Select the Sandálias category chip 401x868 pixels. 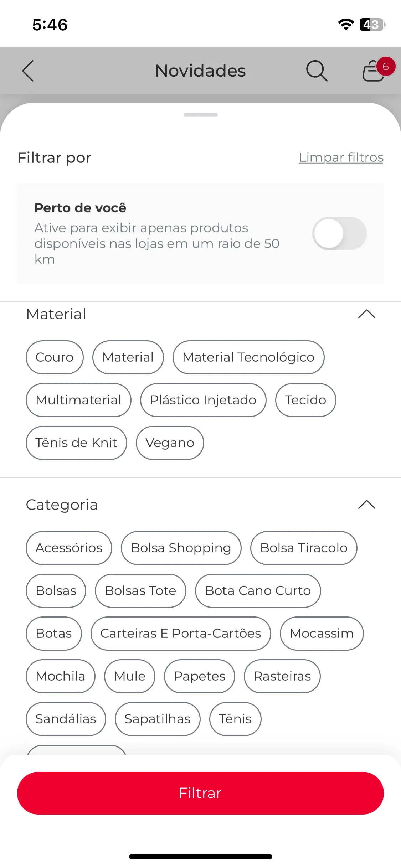tap(66, 719)
